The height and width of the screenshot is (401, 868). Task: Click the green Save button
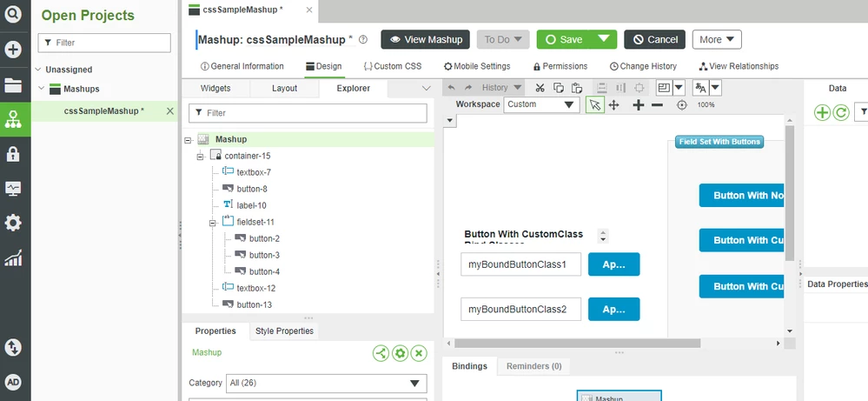point(565,39)
